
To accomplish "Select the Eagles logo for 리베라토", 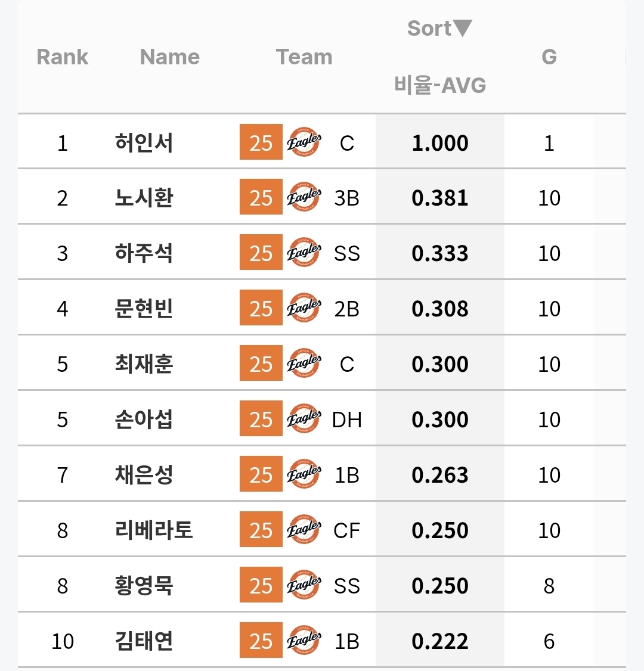I will pos(304,530).
